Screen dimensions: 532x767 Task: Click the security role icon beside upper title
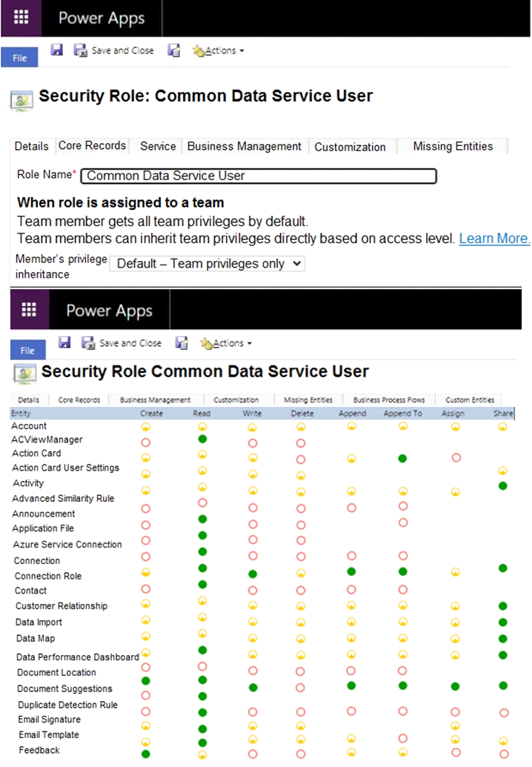click(22, 101)
